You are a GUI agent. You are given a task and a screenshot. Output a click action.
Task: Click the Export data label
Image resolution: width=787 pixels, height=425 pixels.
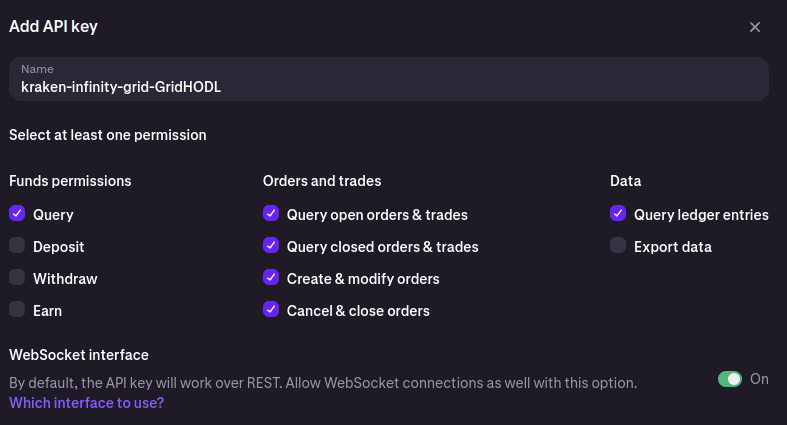click(x=672, y=247)
